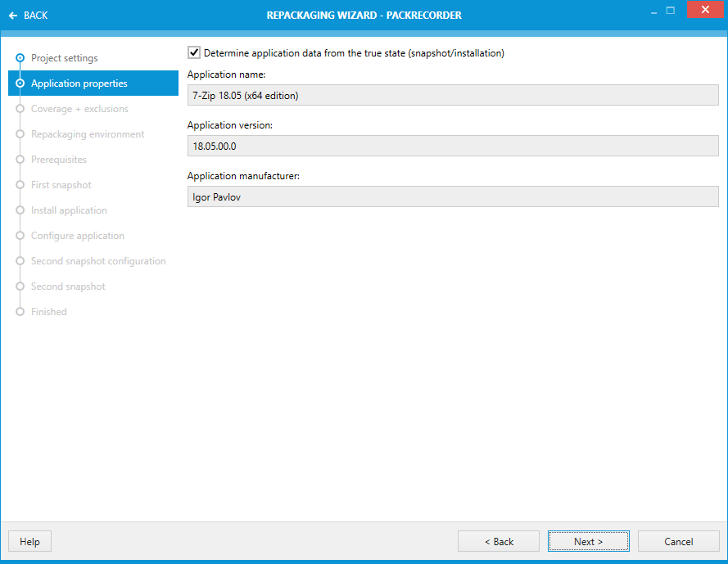Minimize the Repackaging Wizard window
This screenshot has height=564, width=728.
(653, 11)
